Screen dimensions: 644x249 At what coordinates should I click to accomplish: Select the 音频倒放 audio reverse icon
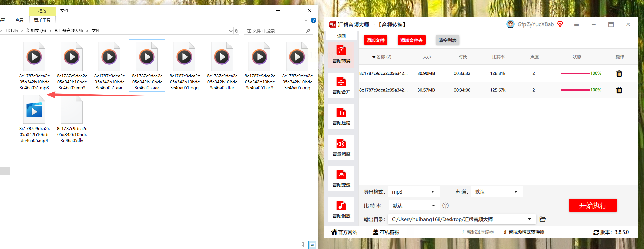tap(341, 209)
